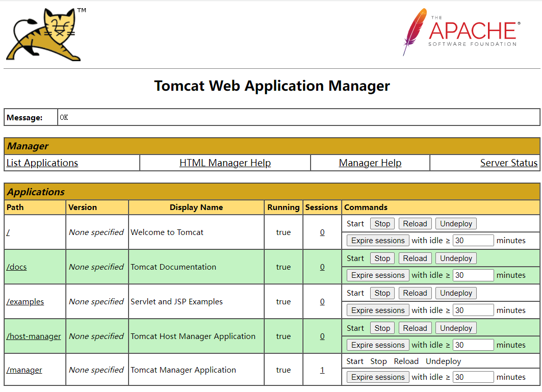The height and width of the screenshot is (392, 542).
Task: Edit idle minutes field for /docs
Action: point(473,275)
